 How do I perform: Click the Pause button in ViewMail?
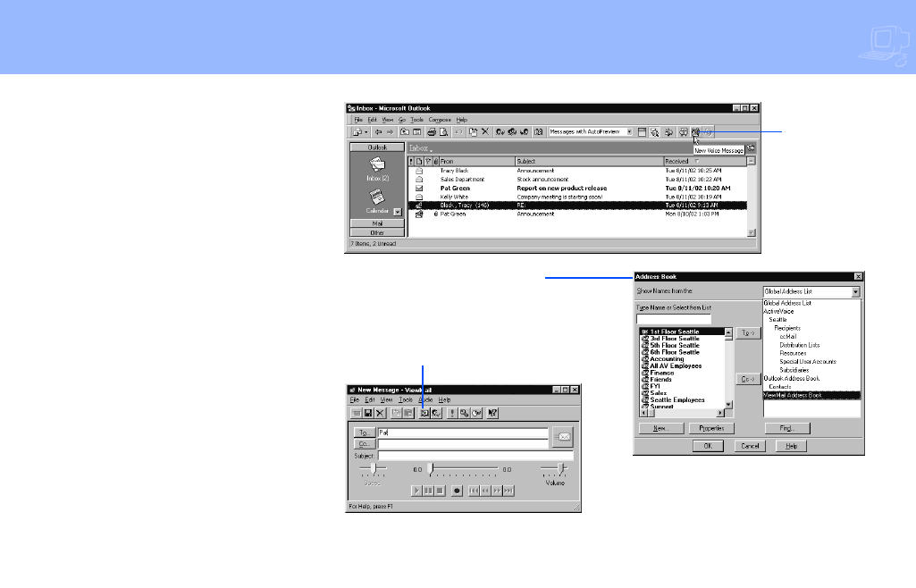[428, 491]
